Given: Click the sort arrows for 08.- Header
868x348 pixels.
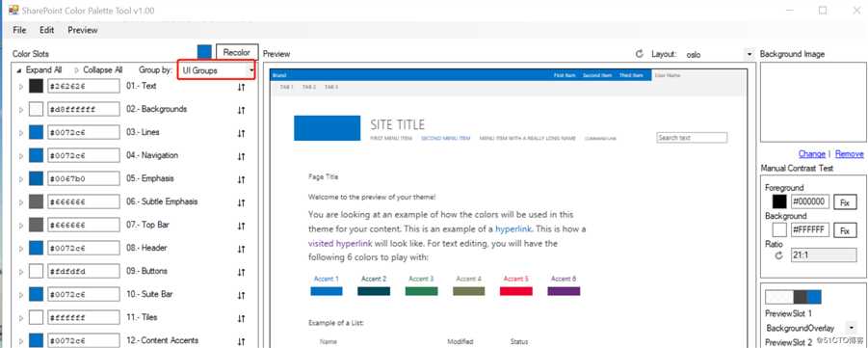Looking at the screenshot, I should point(241,250).
